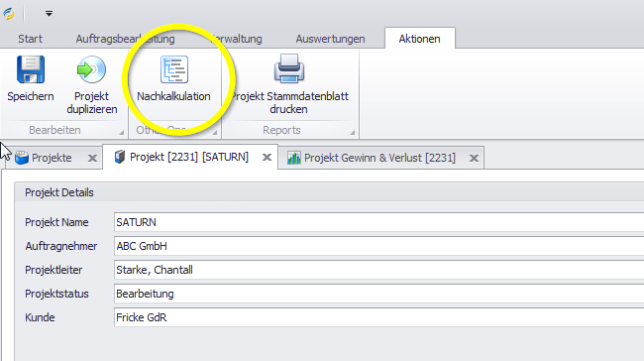Screen dimensions: 644x361
Task: Close the Projekte document tab
Action: 92,159
